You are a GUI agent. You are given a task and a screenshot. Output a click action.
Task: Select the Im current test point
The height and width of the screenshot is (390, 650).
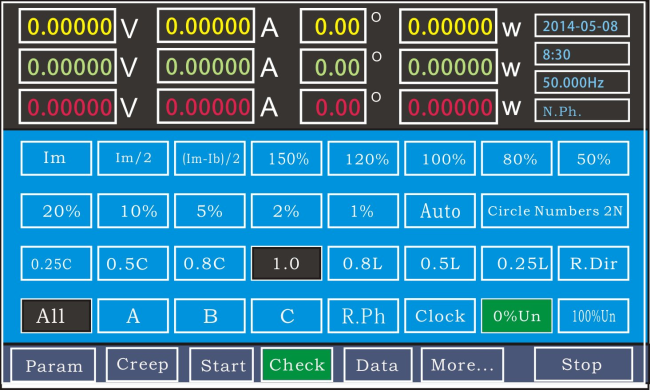pyautogui.click(x=56, y=158)
